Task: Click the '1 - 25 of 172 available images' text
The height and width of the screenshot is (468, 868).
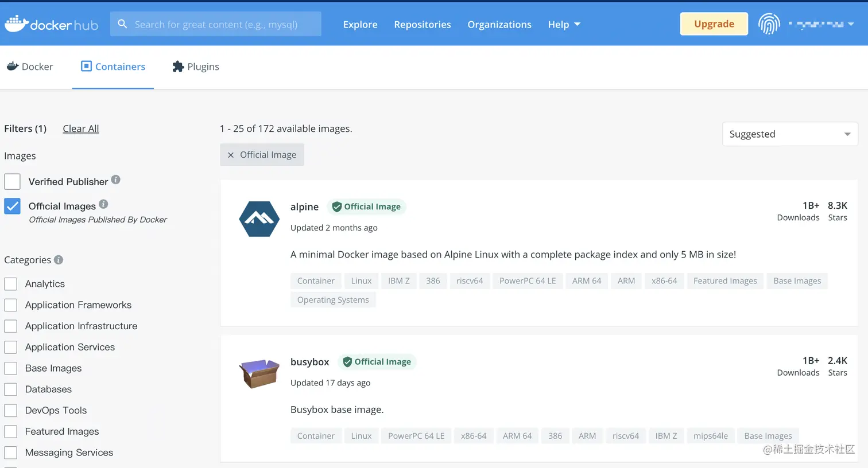Action: [286, 128]
